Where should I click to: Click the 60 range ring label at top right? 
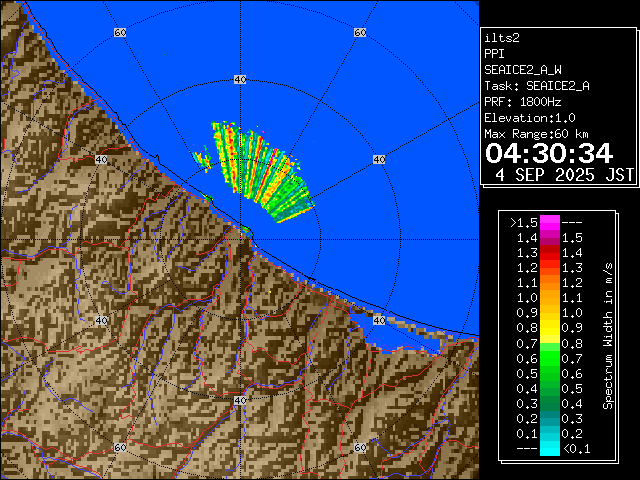point(359,33)
